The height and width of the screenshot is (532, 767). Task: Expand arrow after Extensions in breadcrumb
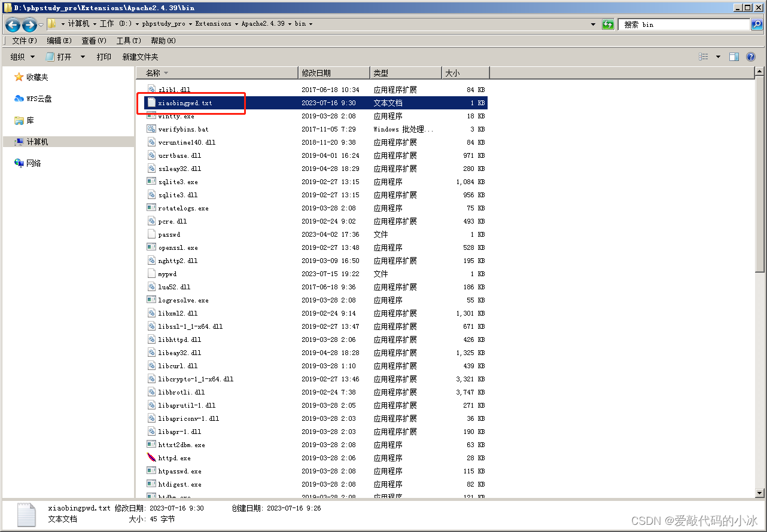tap(236, 24)
